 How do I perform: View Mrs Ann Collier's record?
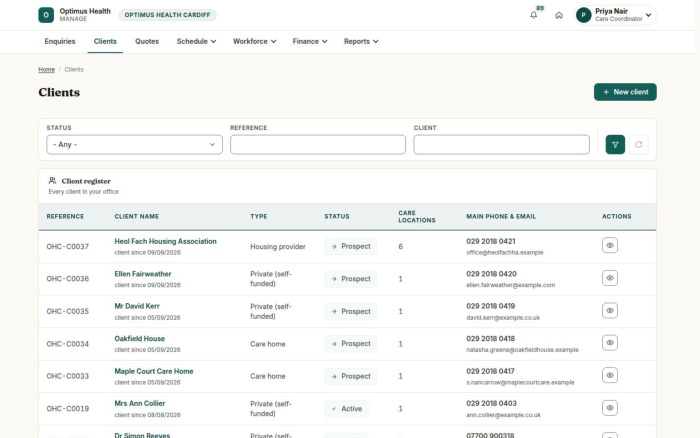610,408
